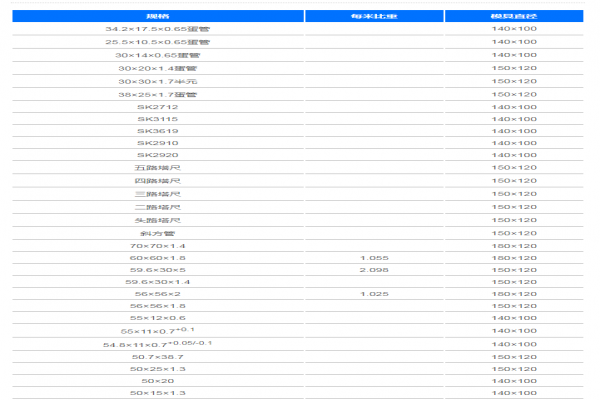Click the 30×20×1.4蛋管 cell
This screenshot has width=600, height=400.
point(158,68)
